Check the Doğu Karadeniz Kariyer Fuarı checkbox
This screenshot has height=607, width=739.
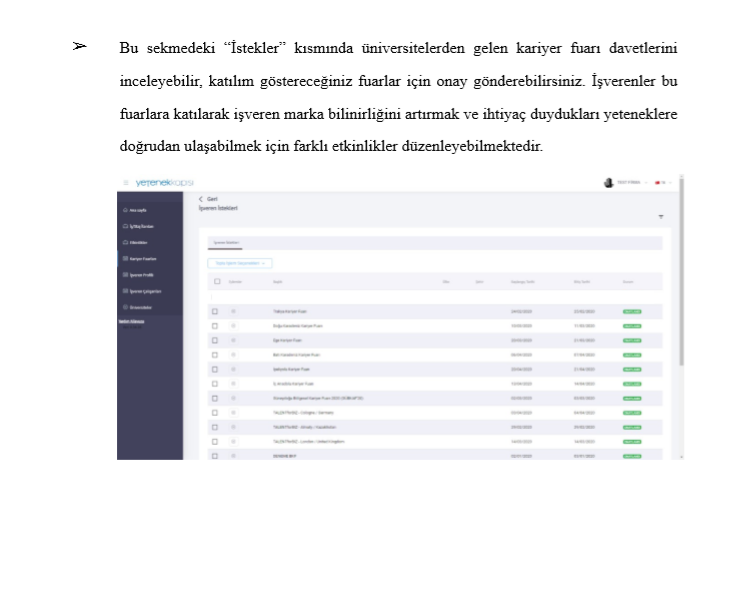coord(215,326)
